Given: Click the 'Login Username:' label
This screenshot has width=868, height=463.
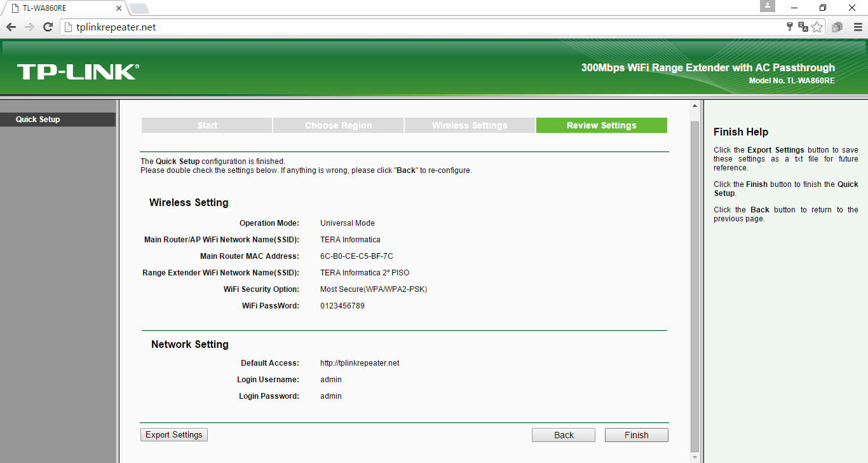Looking at the screenshot, I should [268, 380].
